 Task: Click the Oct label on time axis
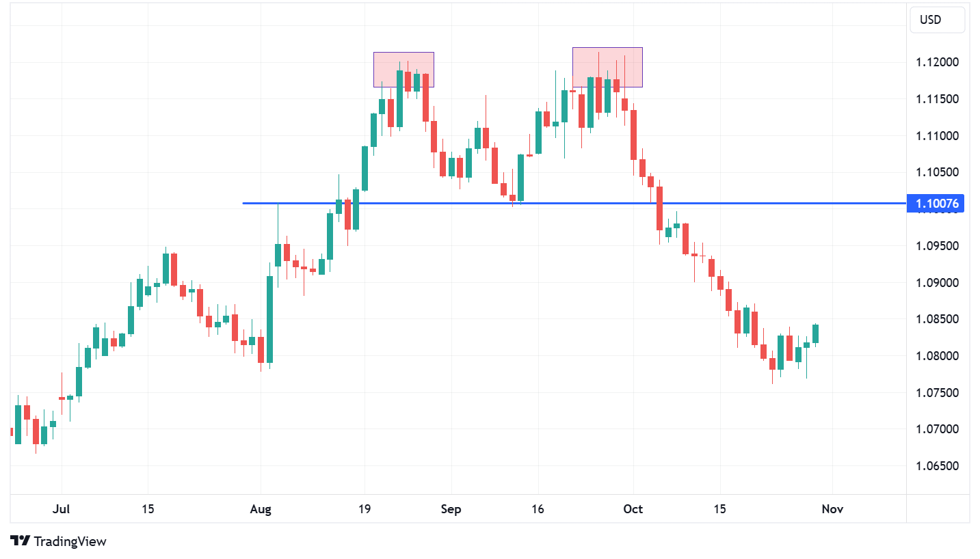[x=634, y=509]
